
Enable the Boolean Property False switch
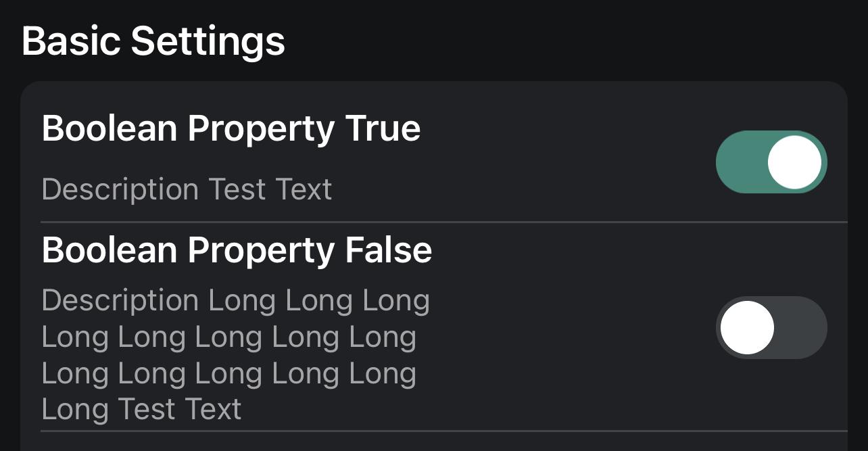pyautogui.click(x=771, y=327)
